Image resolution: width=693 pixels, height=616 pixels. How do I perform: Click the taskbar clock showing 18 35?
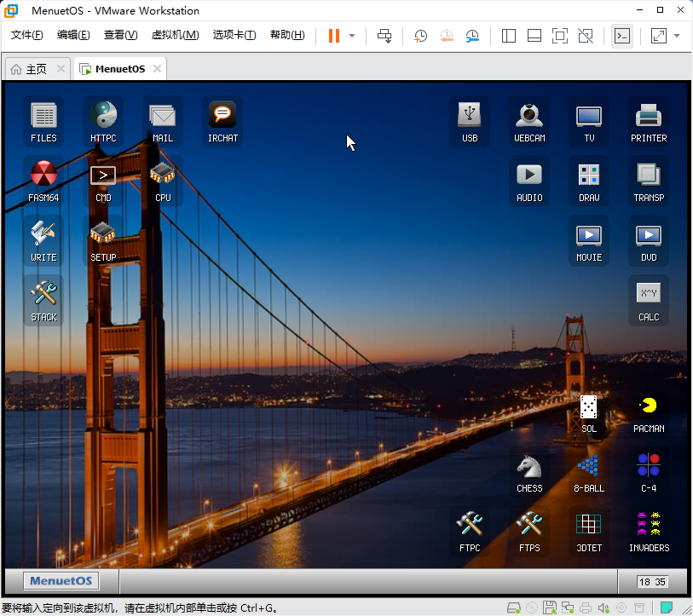pyautogui.click(x=652, y=582)
